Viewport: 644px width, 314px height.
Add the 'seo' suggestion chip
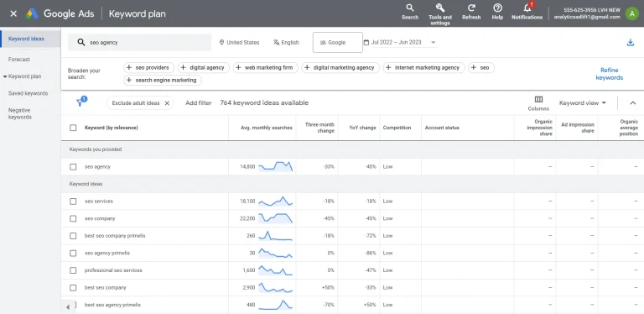pos(481,67)
